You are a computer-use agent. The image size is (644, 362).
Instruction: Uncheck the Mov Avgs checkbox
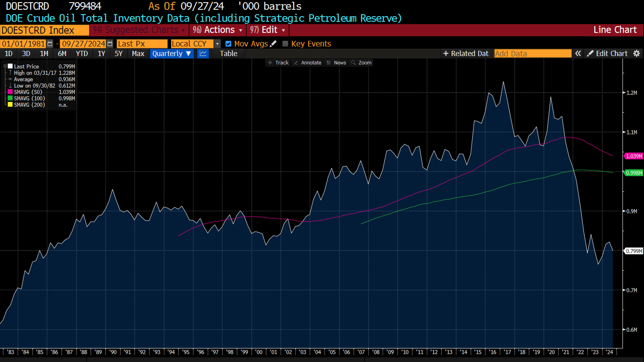[228, 44]
